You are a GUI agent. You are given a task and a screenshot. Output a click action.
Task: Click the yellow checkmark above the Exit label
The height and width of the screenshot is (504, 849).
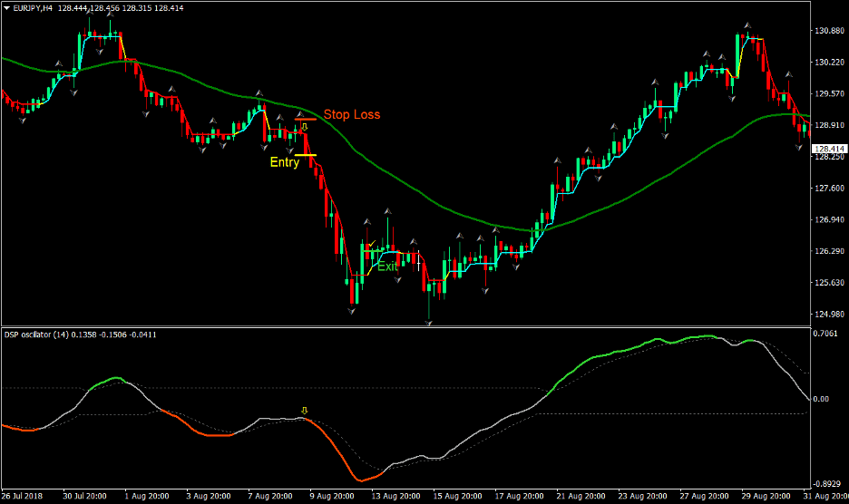tap(371, 245)
